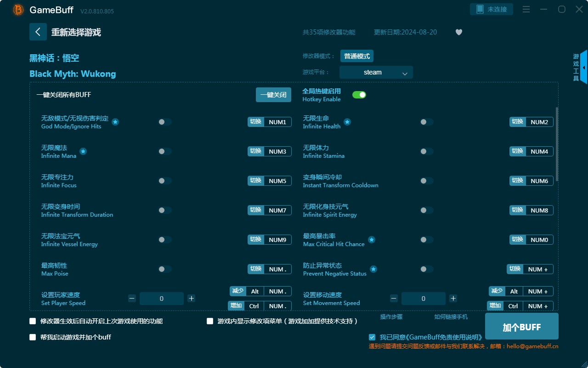The image size is (588, 368).
Task: Enable Infinite Transform Duration toggle
Action: pyautogui.click(x=165, y=210)
